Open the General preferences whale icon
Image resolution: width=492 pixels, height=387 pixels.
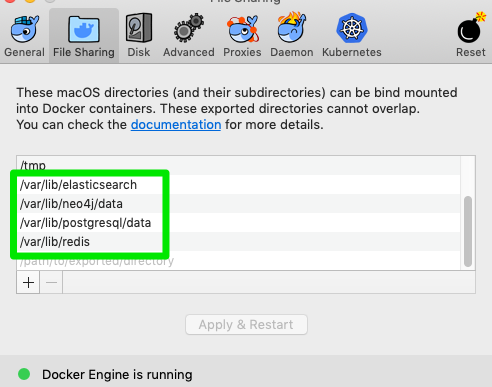25,29
